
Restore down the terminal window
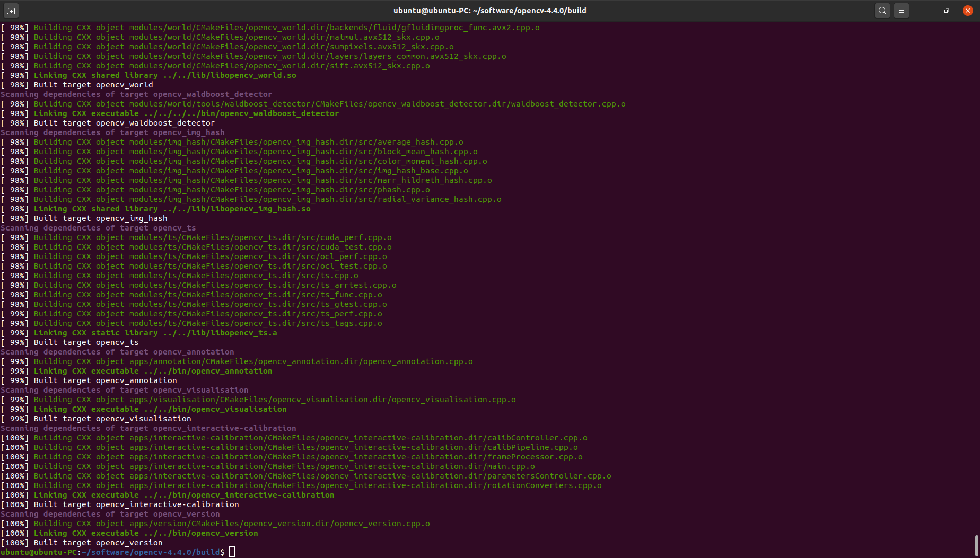(947, 11)
